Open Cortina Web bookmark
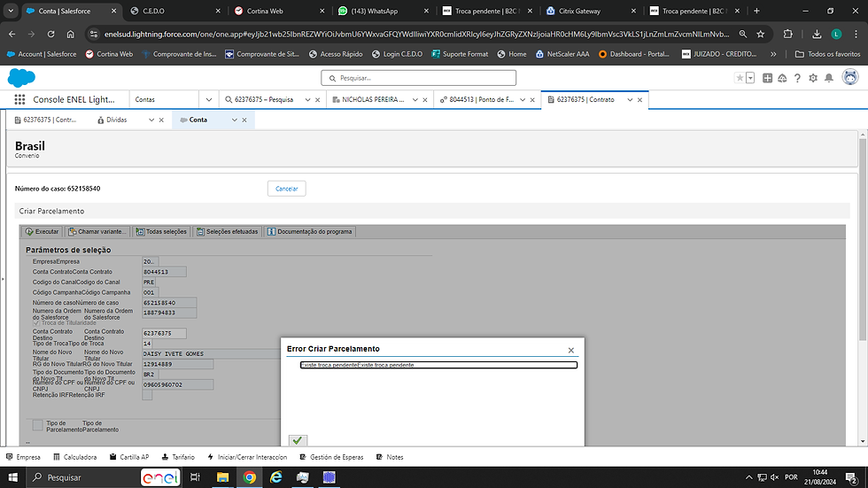This screenshot has height=488, width=868. 109,54
